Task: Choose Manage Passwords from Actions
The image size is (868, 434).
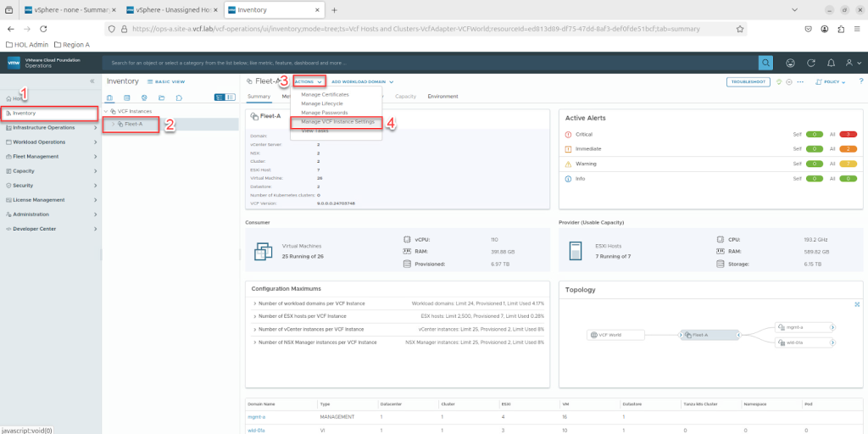Action: pyautogui.click(x=324, y=113)
